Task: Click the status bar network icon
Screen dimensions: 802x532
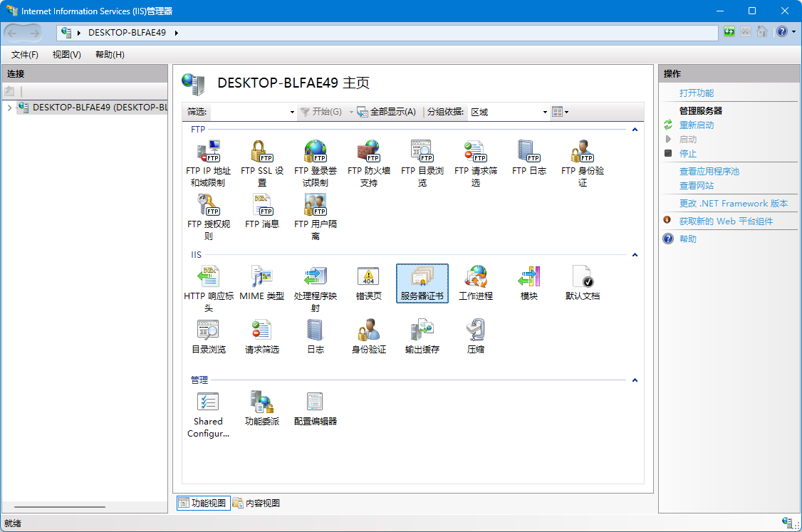Action: coord(787,522)
